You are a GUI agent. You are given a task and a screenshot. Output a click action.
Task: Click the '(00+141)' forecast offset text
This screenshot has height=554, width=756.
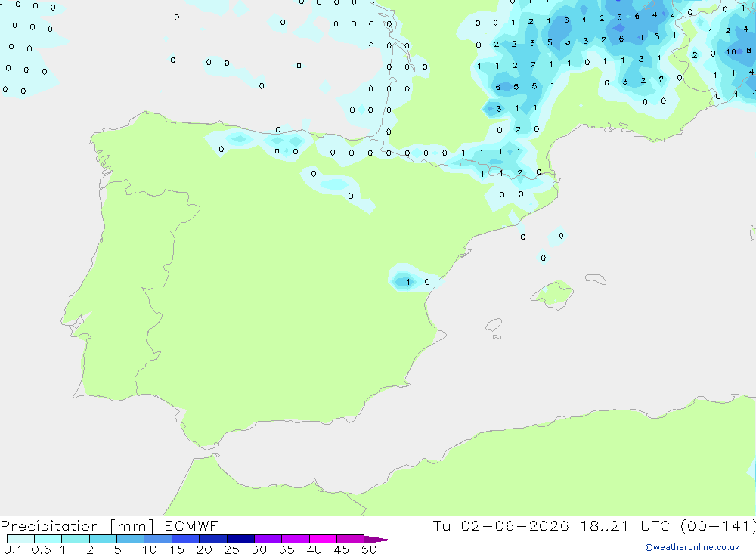coord(717,526)
